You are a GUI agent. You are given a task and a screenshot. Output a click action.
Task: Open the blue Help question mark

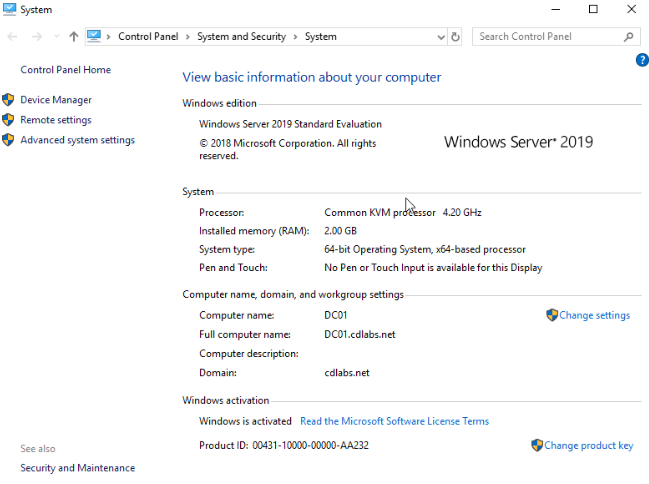click(642, 60)
